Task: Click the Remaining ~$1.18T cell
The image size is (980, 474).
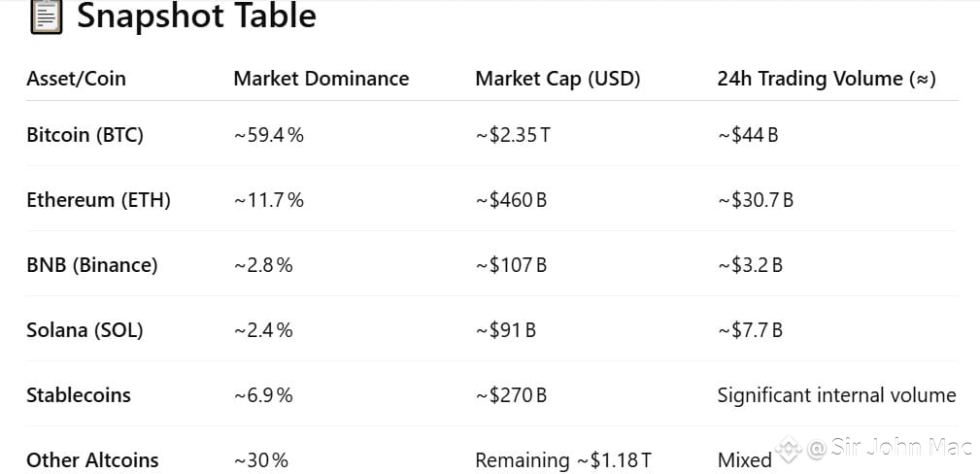Action: (563, 460)
